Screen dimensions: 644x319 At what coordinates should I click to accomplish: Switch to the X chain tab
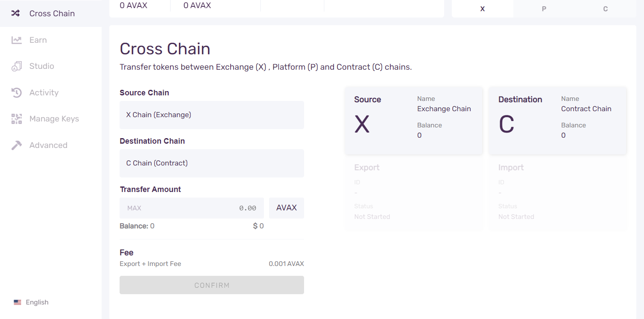coord(483,9)
